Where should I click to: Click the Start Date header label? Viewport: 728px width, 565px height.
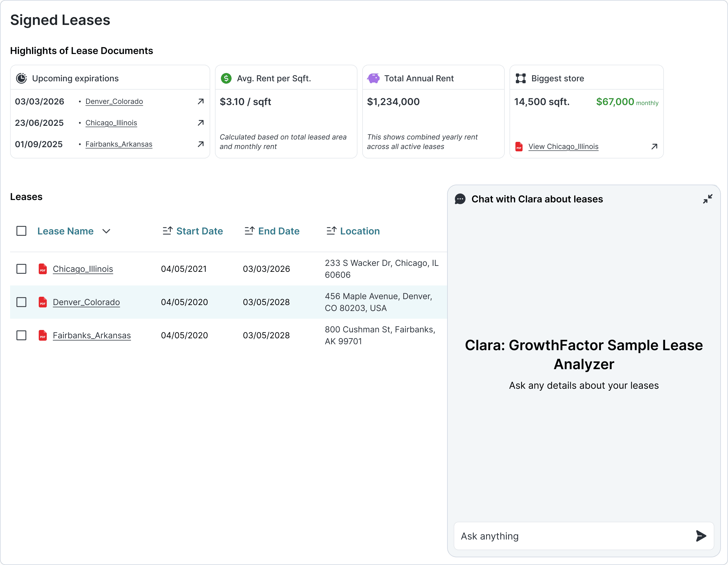pos(199,231)
